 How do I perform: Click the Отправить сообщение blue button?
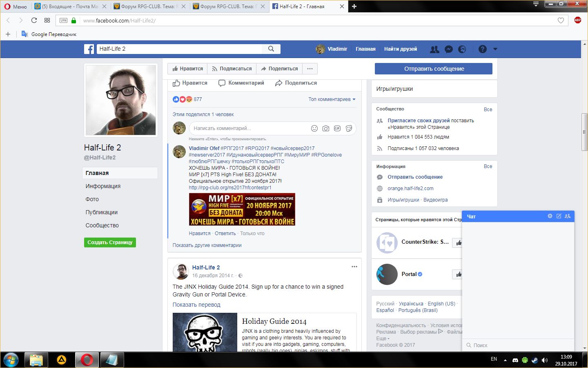click(433, 69)
